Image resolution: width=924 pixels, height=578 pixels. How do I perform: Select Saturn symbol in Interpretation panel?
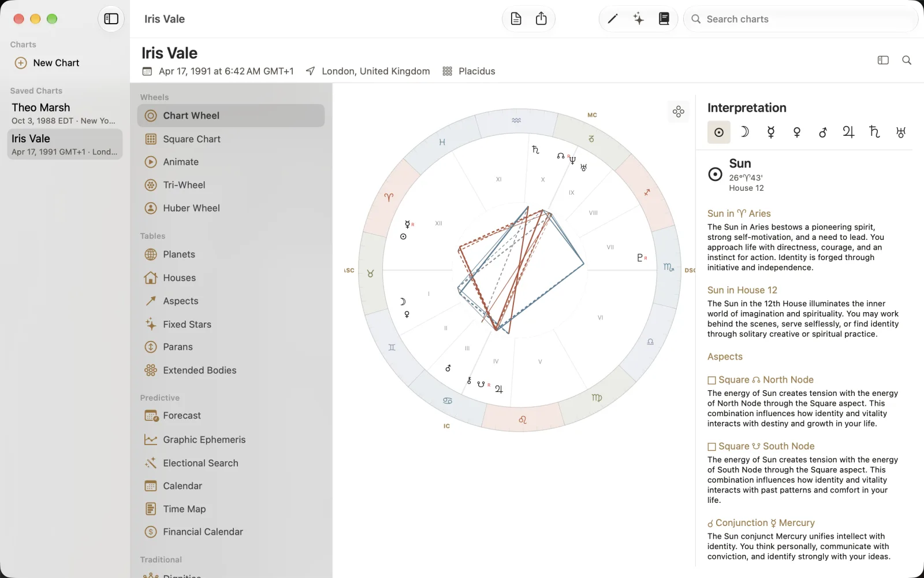coord(874,132)
